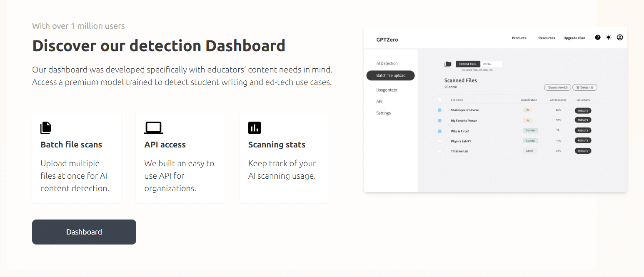Image resolution: width=644 pixels, height=277 pixels.
Task: Toggle the select-all checkbox beside File name
Action: pyautogui.click(x=439, y=100)
